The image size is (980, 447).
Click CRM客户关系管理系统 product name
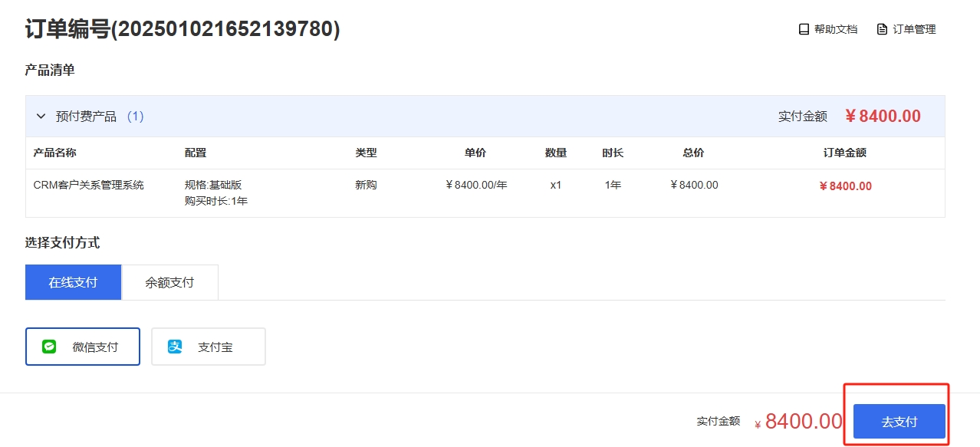tap(89, 185)
